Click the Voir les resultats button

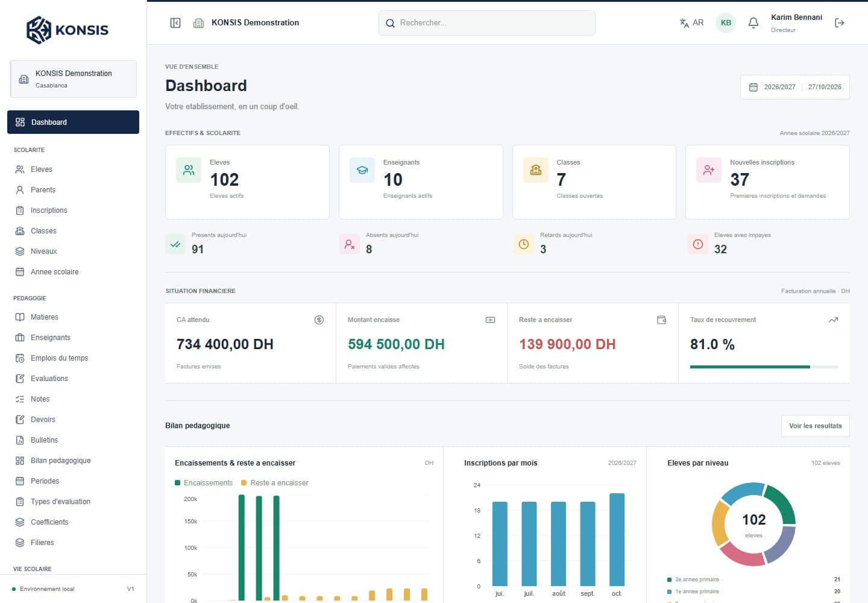[815, 426]
